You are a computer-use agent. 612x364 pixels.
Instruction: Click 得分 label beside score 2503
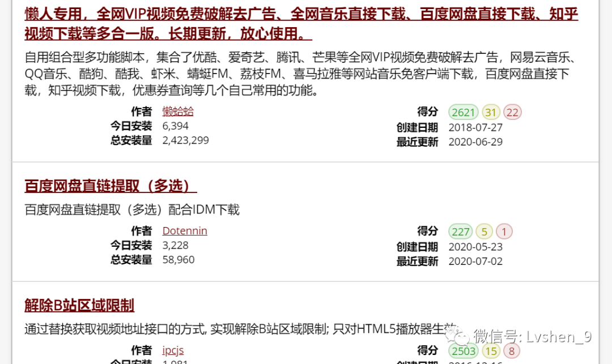tap(427, 350)
